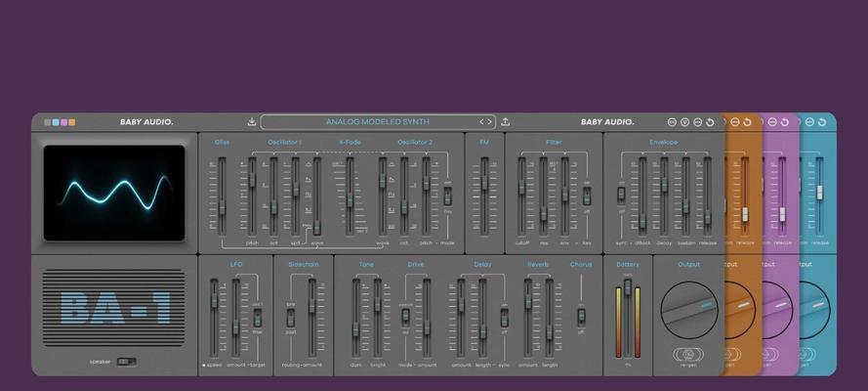Image resolution: width=868 pixels, height=391 pixels.
Task: Click the Oscillator 2 oct slider handle
Action: coord(404,207)
